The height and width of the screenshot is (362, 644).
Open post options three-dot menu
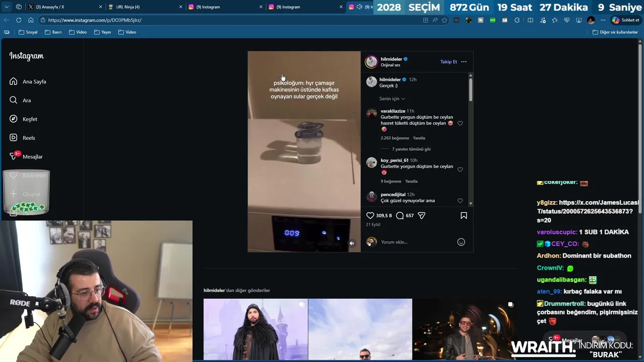[464, 62]
